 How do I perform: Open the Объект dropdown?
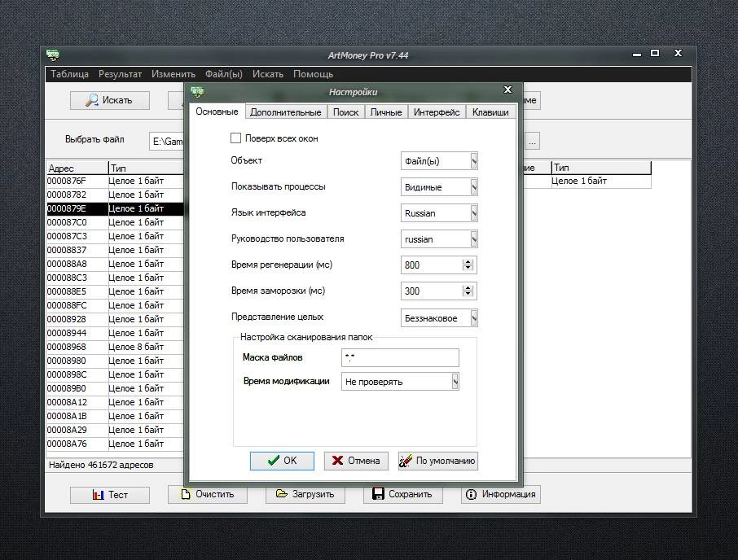click(474, 161)
